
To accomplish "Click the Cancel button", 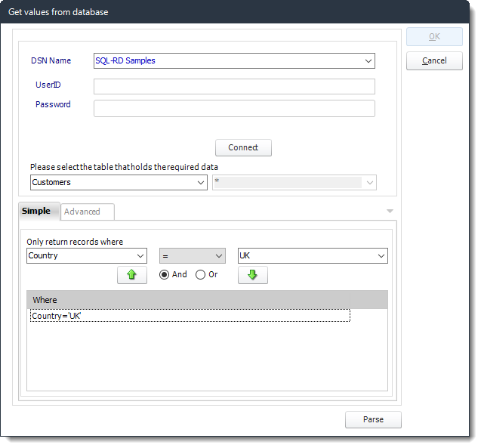I will (x=434, y=60).
